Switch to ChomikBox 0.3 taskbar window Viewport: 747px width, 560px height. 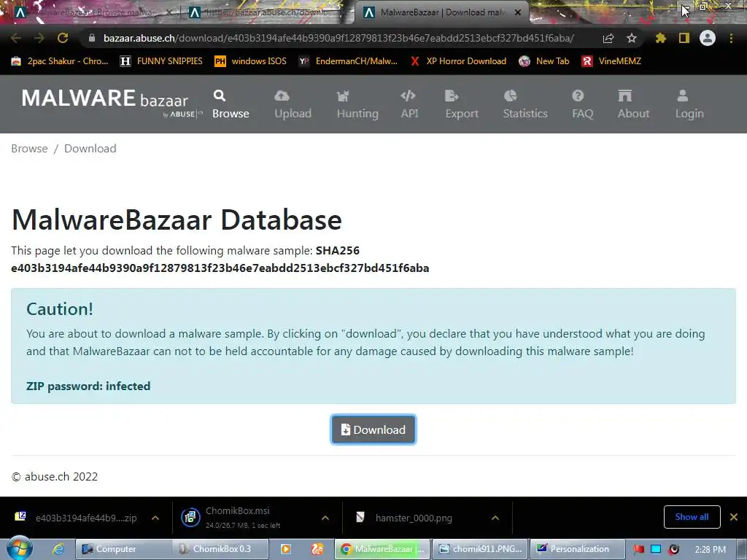pos(220,549)
